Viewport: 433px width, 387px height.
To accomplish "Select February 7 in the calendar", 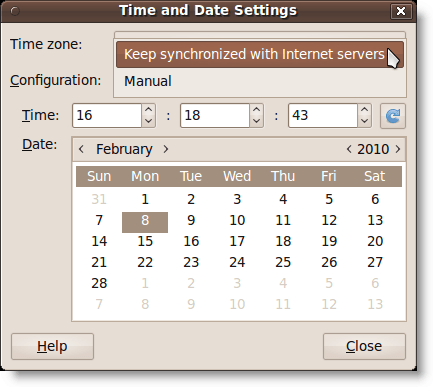I will tap(99, 220).
